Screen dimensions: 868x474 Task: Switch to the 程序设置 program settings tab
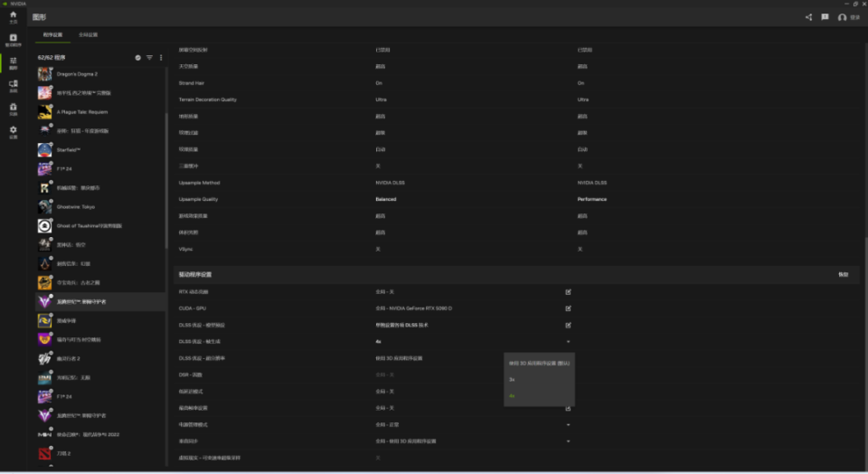pos(53,35)
